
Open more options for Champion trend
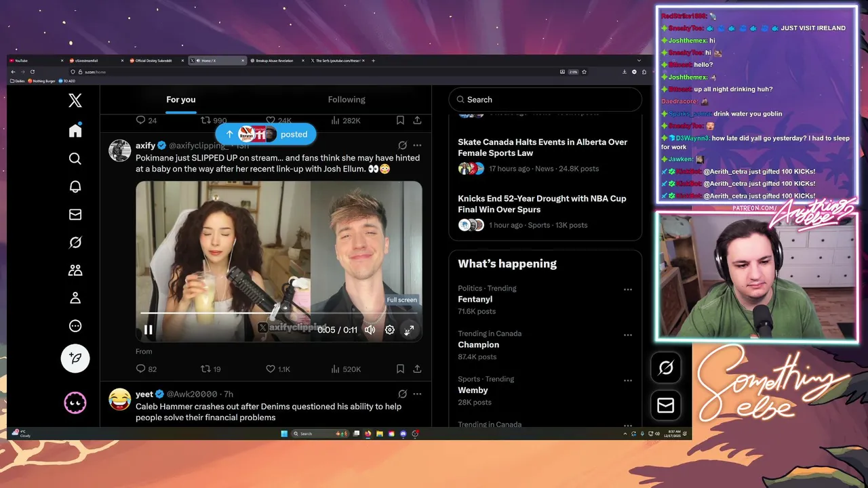(628, 335)
